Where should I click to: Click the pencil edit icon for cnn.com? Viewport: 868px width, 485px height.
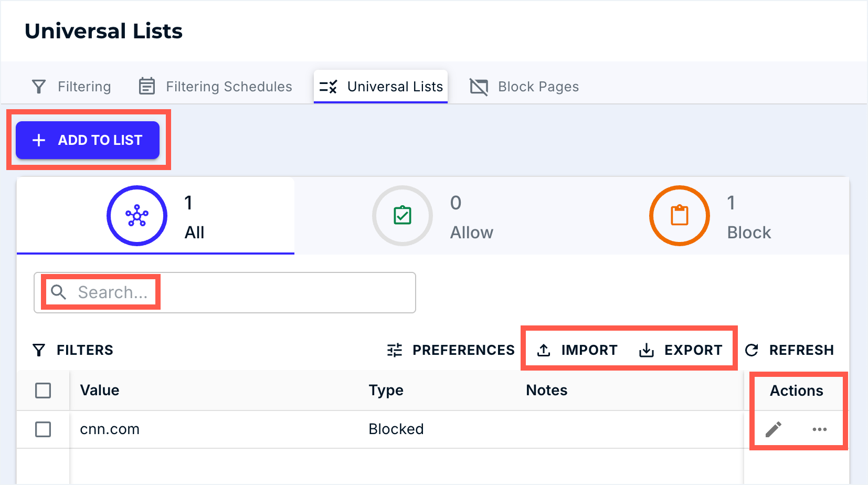coord(773,429)
